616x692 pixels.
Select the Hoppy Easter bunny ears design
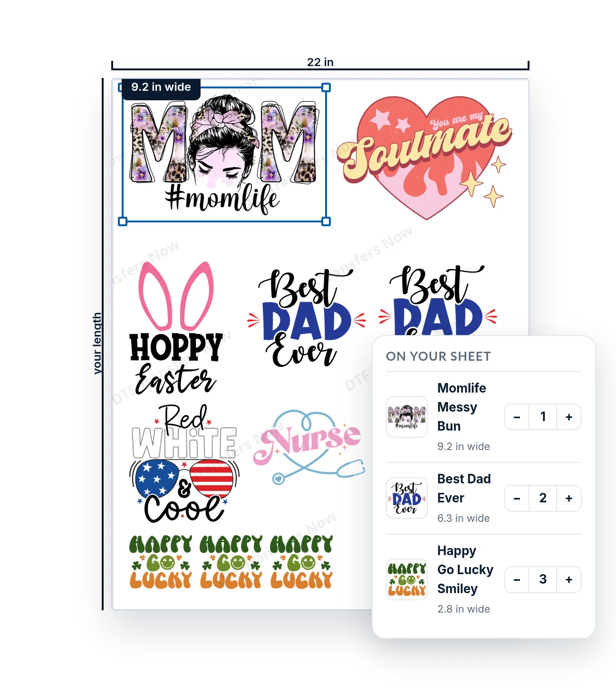tap(176, 328)
